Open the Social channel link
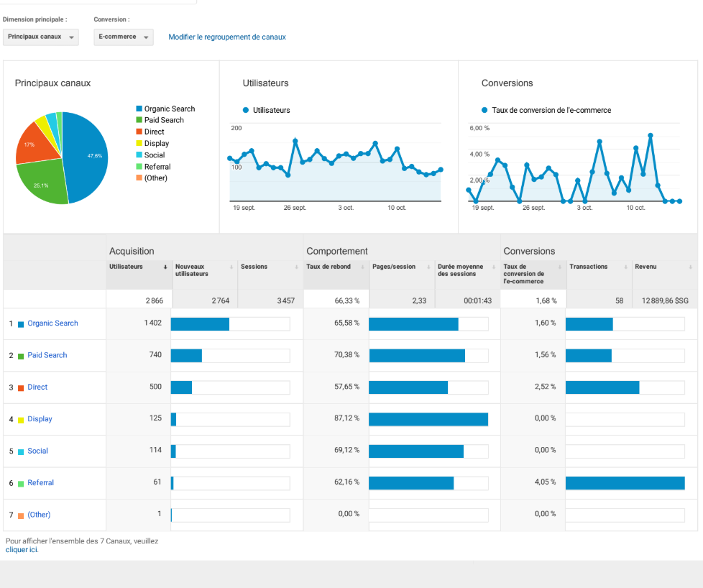 (x=38, y=451)
